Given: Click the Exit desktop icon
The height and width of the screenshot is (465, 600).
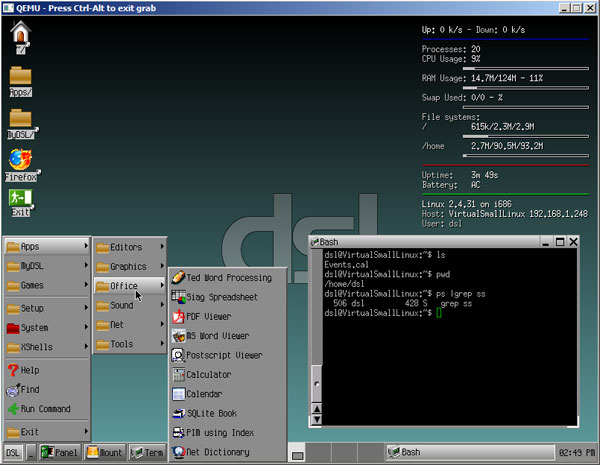Looking at the screenshot, I should pyautogui.click(x=21, y=203).
